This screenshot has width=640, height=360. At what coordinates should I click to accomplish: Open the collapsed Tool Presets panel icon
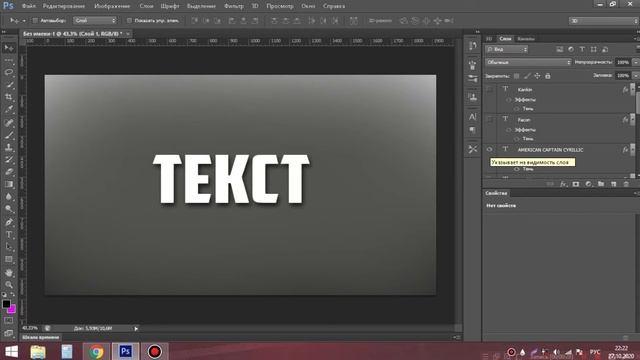[x=473, y=149]
